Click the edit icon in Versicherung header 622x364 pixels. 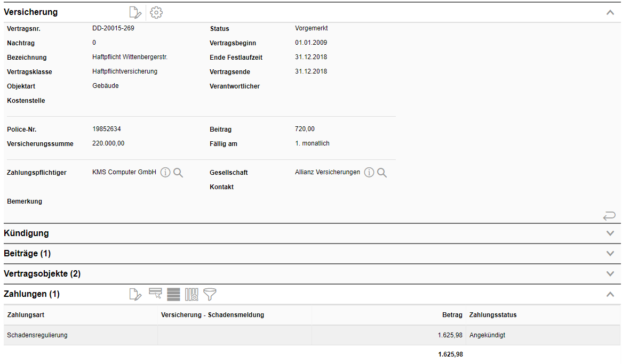point(135,12)
